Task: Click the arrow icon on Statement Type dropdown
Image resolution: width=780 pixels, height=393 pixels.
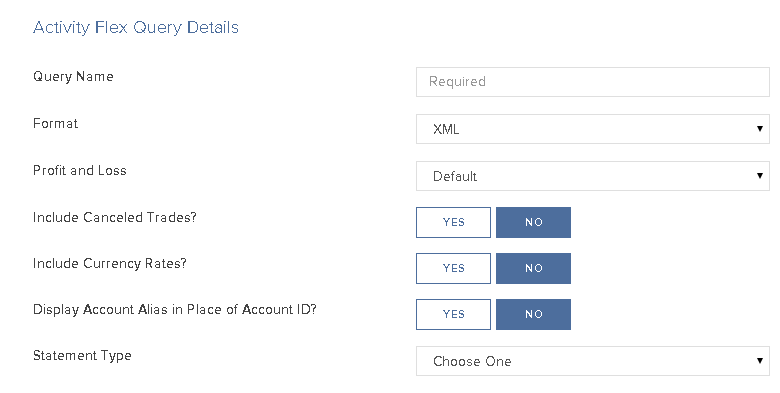Action: (x=760, y=361)
